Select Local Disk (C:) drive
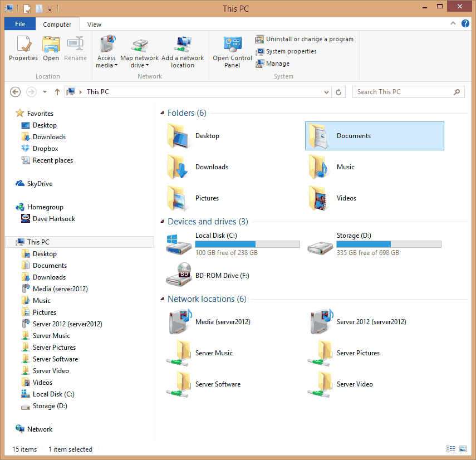The image size is (476, 460). (234, 244)
